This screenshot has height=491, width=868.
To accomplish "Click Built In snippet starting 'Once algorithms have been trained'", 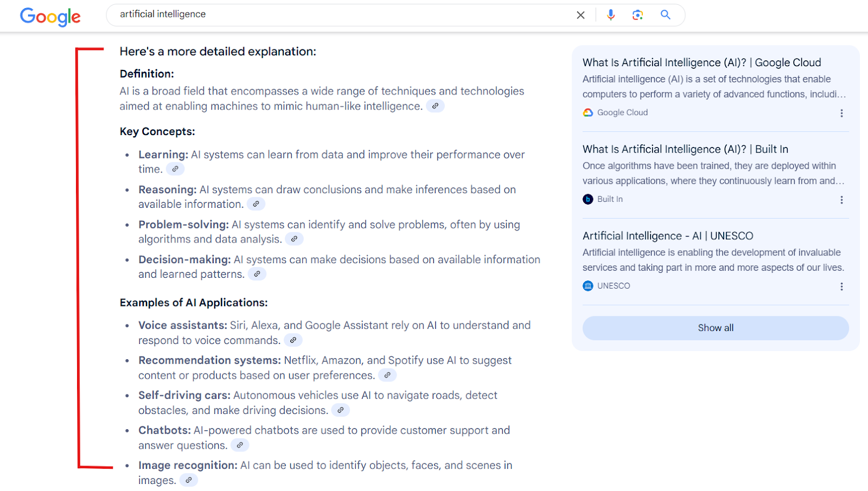I will 713,174.
